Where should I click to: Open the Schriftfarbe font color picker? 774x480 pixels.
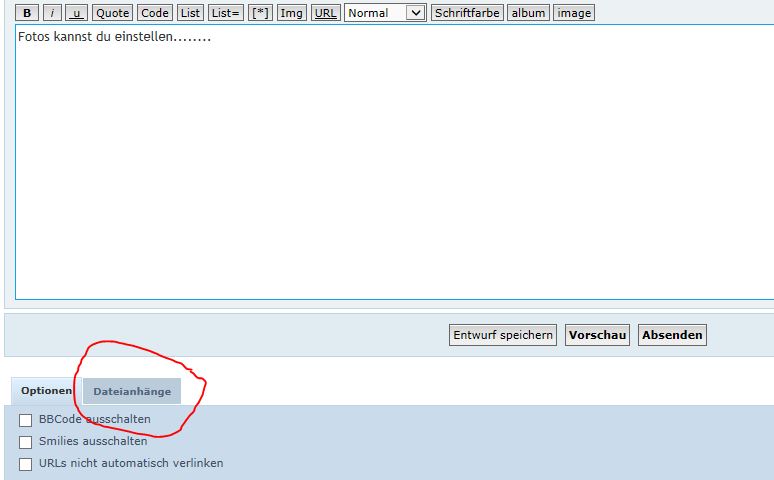(467, 13)
